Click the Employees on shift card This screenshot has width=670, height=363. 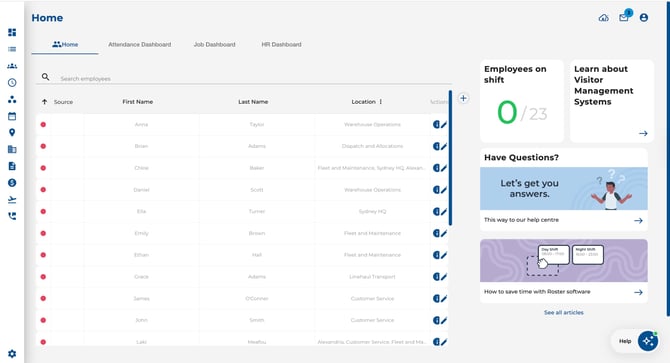(x=522, y=101)
